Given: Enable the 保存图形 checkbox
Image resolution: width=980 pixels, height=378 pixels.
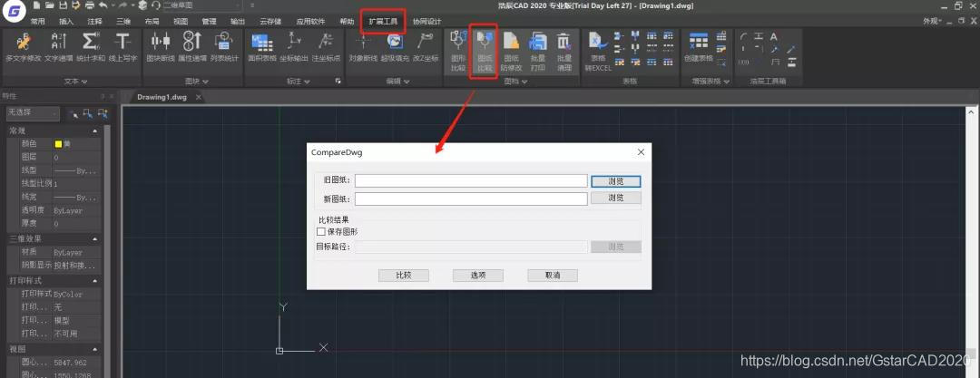Looking at the screenshot, I should point(321,232).
